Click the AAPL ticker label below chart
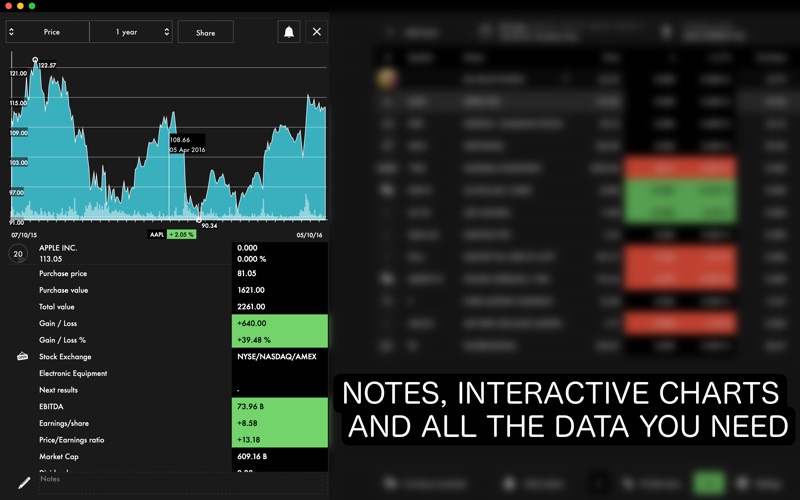800x500 pixels. click(157, 234)
